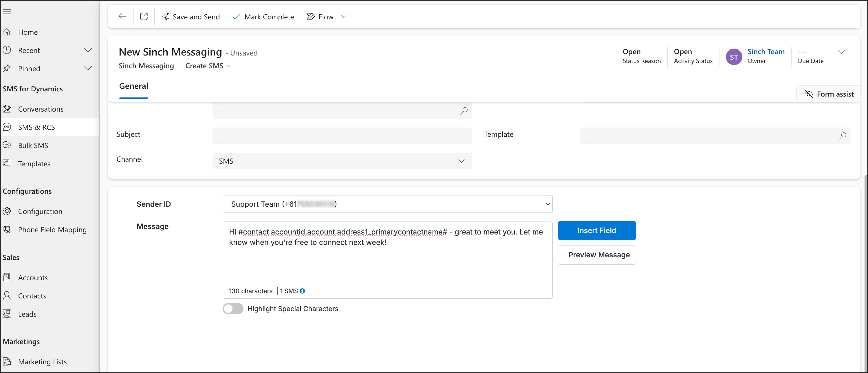This screenshot has height=373, width=868.
Task: Click the Flow icon in command bar
Action: tap(310, 16)
